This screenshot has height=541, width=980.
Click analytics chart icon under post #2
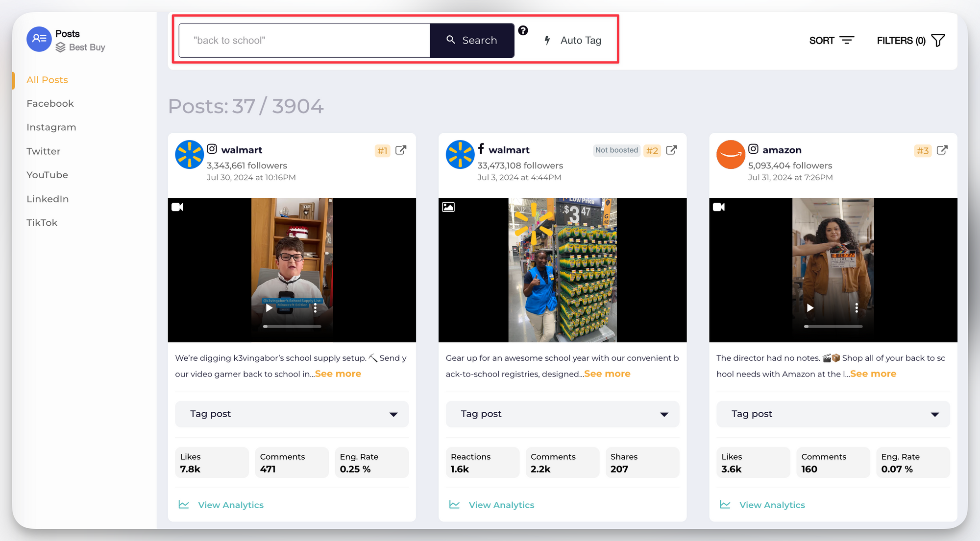coord(455,504)
